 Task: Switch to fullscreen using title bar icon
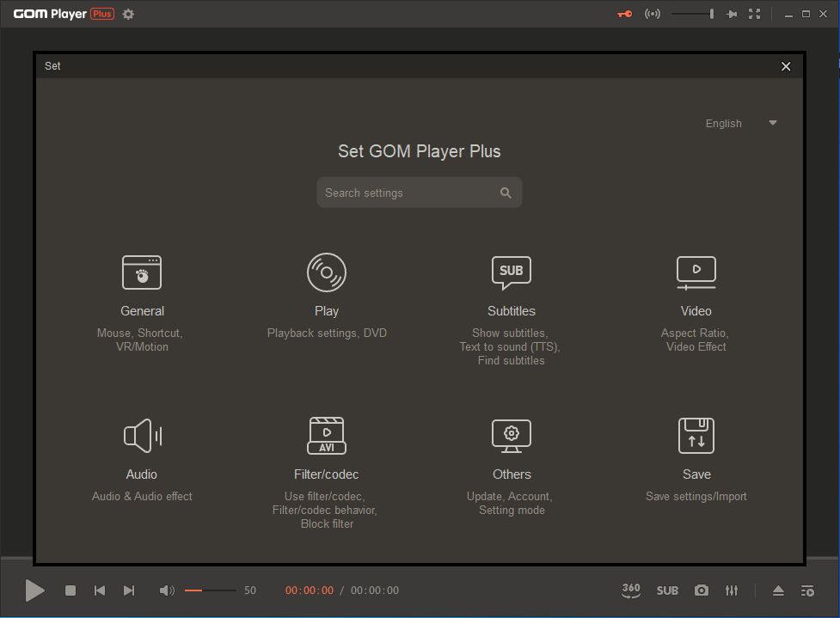tap(754, 14)
